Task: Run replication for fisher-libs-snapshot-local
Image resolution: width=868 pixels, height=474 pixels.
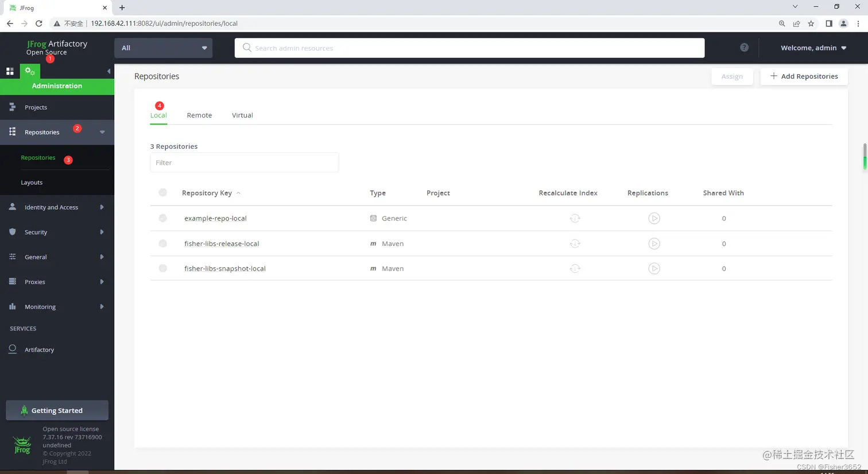Action: 654,268
